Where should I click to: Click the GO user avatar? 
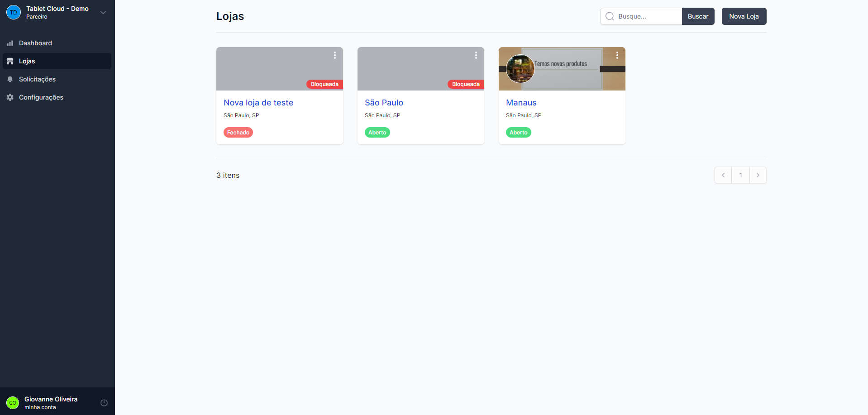tap(13, 403)
